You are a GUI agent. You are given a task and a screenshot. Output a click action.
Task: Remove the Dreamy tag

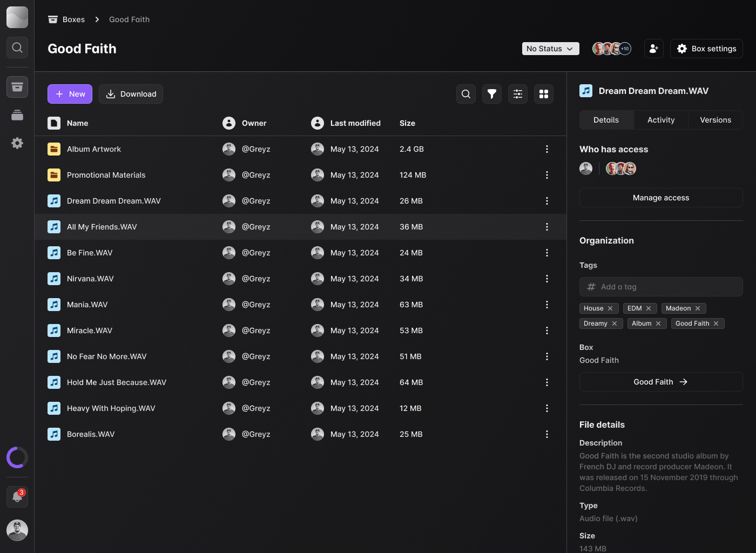(615, 323)
